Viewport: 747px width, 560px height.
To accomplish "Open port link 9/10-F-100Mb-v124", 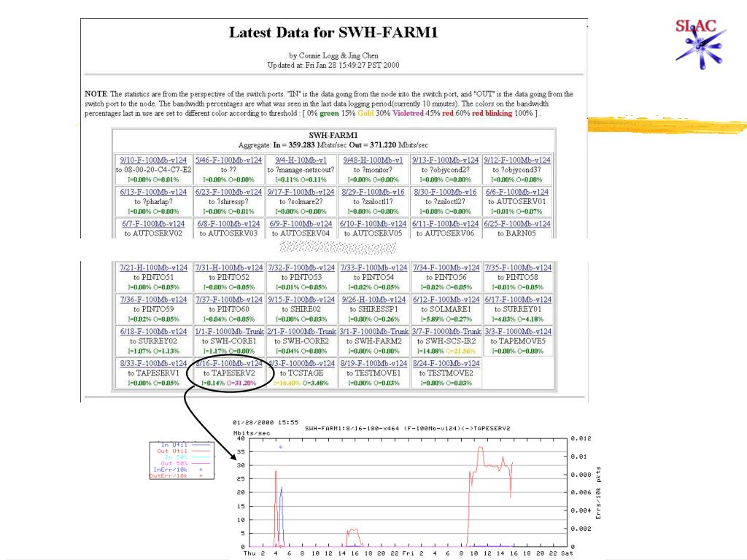I will (153, 160).
